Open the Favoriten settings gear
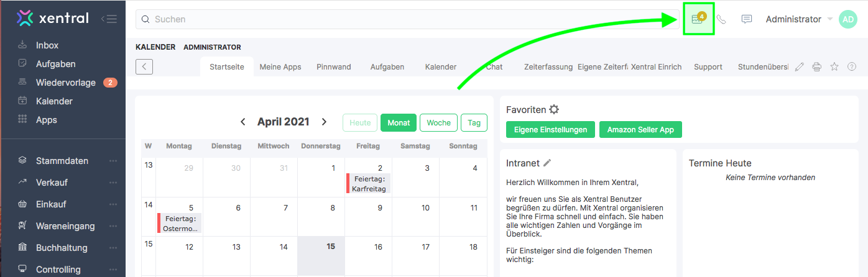Screen dimensions: 868x277 coord(554,109)
